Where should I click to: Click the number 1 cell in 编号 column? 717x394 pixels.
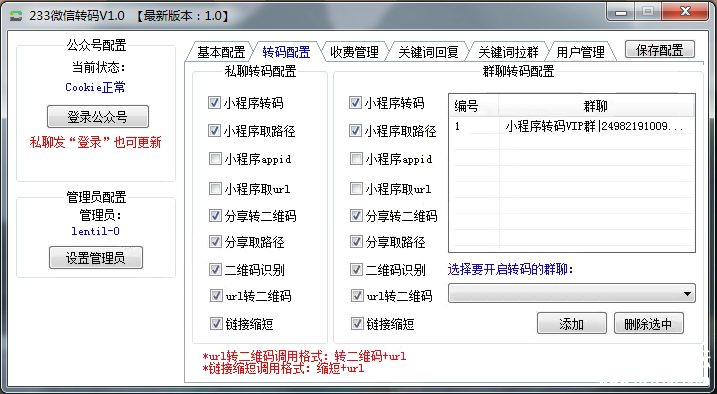click(474, 127)
